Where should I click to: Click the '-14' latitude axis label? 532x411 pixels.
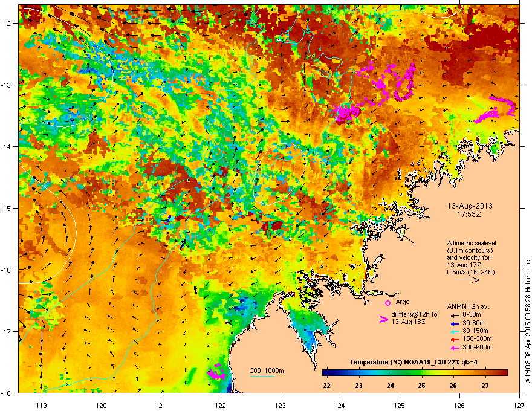6,147
